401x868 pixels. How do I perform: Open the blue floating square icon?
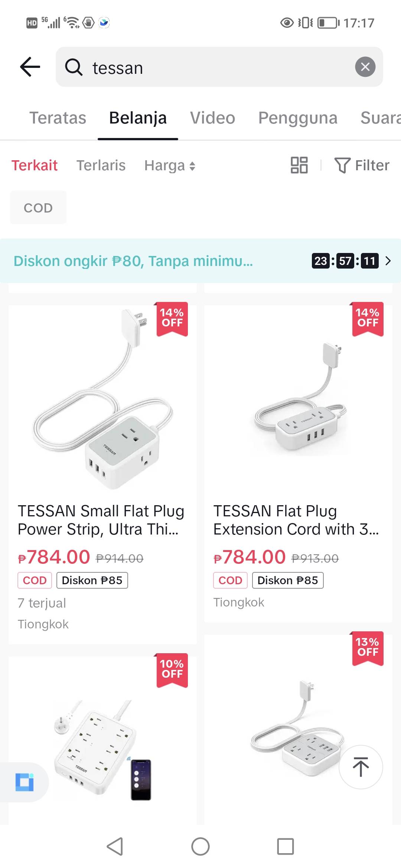25,782
